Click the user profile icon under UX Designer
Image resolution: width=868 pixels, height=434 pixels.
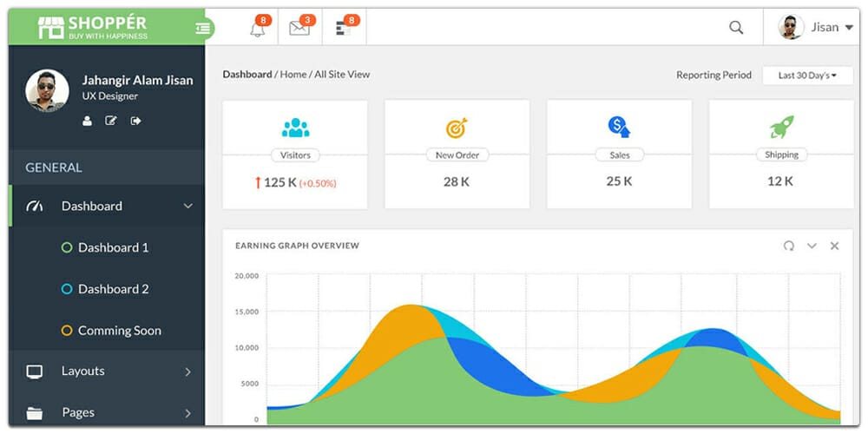click(87, 121)
